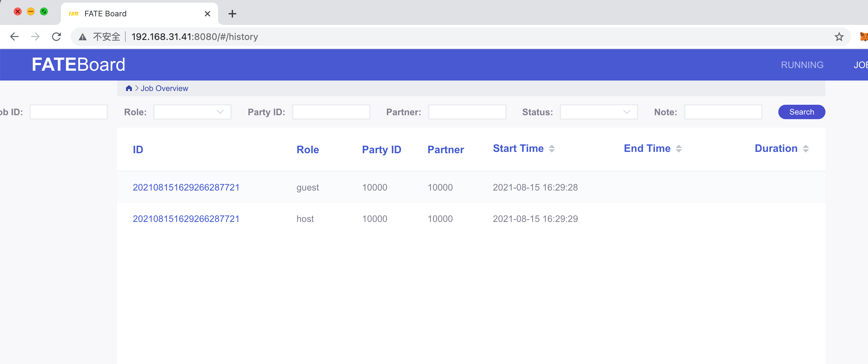Expand the Role filter dropdown
Screen dimensions: 868x364
click(x=192, y=112)
